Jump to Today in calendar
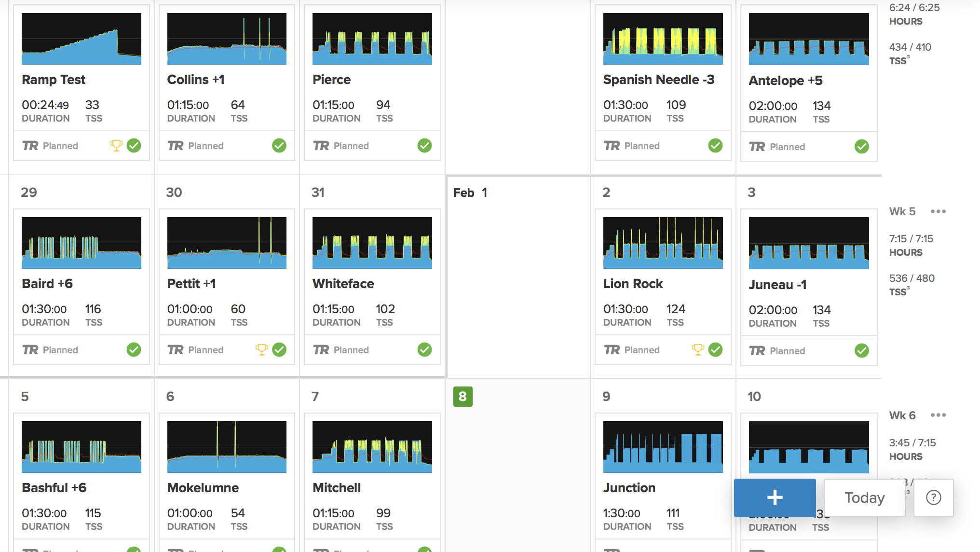 [864, 497]
